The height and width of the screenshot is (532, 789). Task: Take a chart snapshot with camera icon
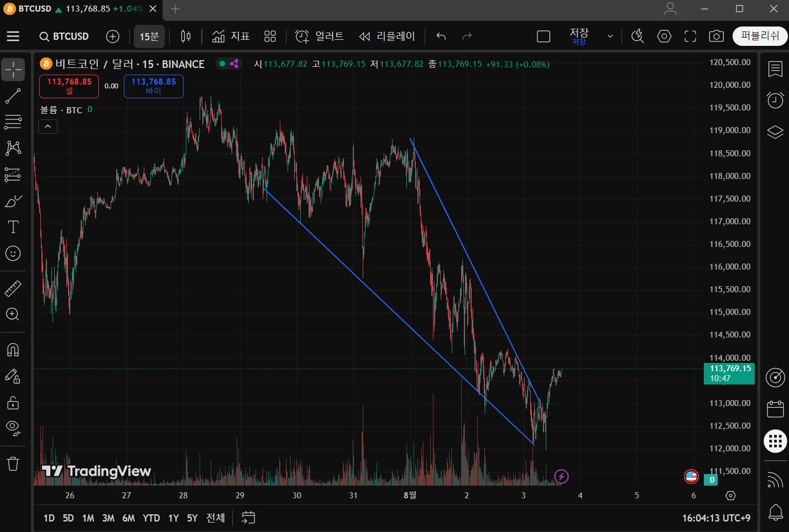pyautogui.click(x=716, y=36)
